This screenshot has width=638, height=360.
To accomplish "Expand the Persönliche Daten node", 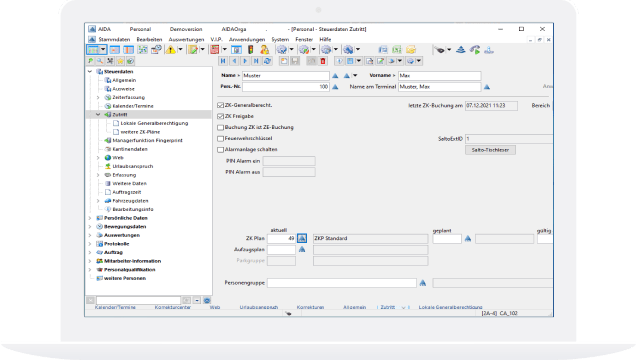I will coord(90,218).
